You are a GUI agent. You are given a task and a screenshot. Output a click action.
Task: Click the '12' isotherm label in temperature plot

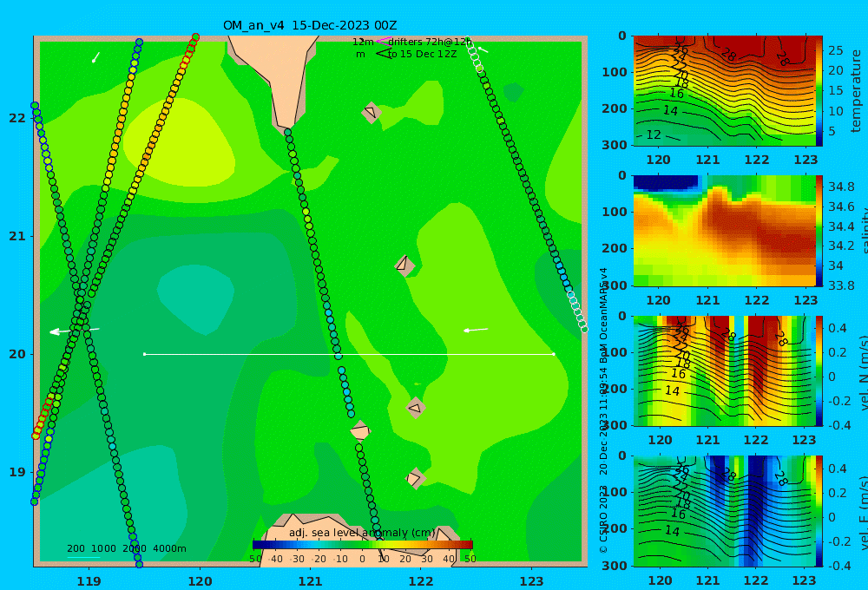(654, 134)
